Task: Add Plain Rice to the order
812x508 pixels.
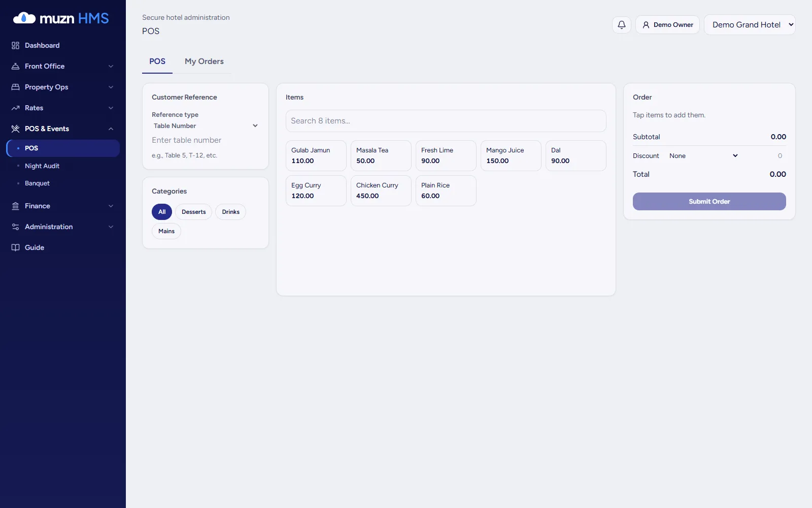Action: click(x=446, y=190)
